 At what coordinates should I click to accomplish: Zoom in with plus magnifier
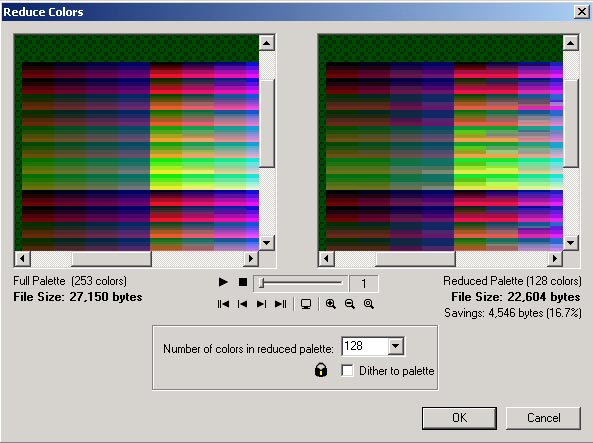coord(331,304)
